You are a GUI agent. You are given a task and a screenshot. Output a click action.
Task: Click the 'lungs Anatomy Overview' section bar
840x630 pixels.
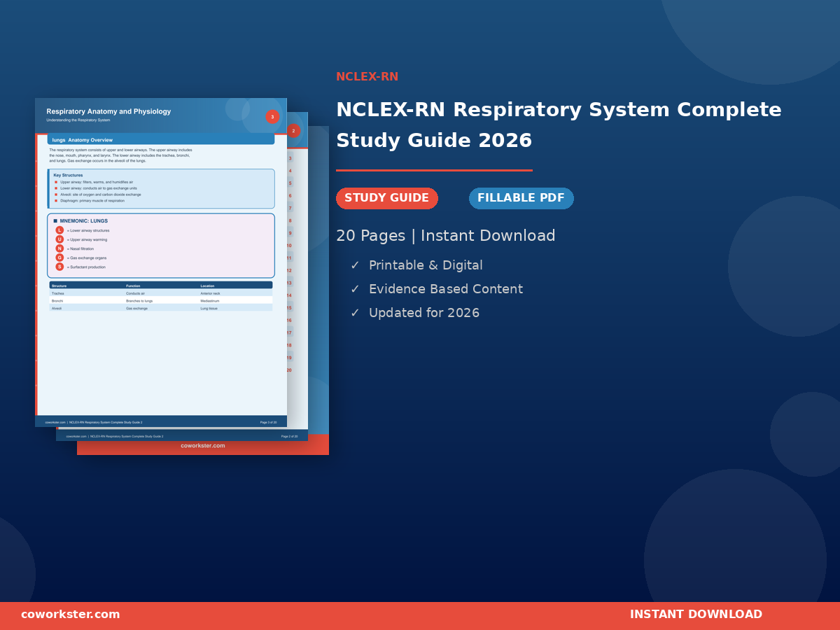(161, 139)
